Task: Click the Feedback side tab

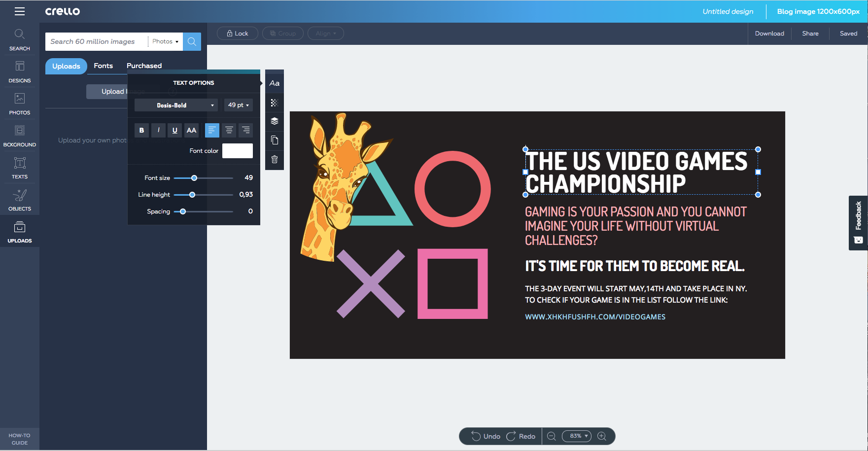Action: coord(858,223)
